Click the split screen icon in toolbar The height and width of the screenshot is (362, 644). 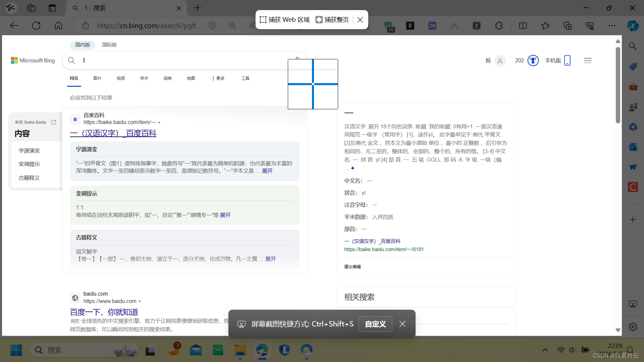(523, 26)
